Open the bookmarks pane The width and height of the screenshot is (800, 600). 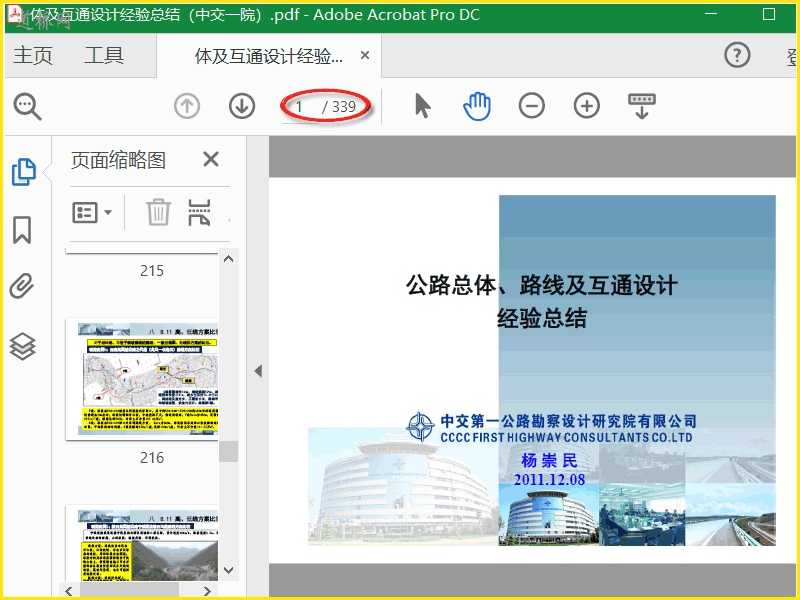pos(22,230)
